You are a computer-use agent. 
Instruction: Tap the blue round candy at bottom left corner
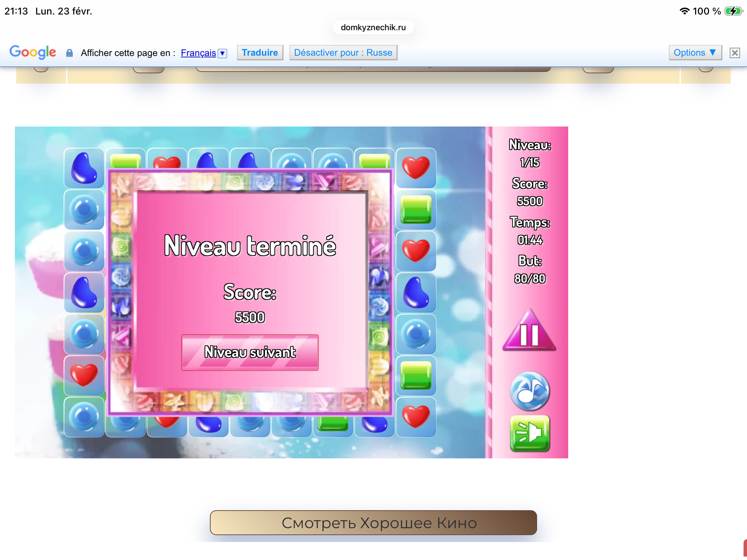84,417
